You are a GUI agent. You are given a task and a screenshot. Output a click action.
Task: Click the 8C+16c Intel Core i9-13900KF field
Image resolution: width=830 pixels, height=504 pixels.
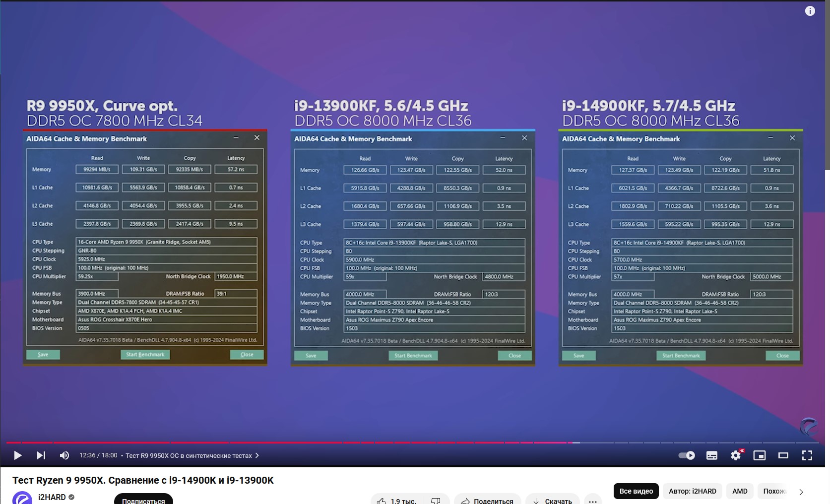click(435, 243)
